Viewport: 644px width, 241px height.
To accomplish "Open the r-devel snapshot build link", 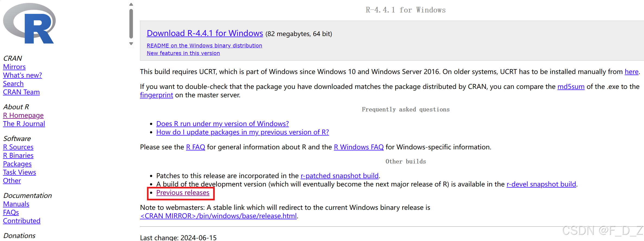I will pyautogui.click(x=541, y=184).
